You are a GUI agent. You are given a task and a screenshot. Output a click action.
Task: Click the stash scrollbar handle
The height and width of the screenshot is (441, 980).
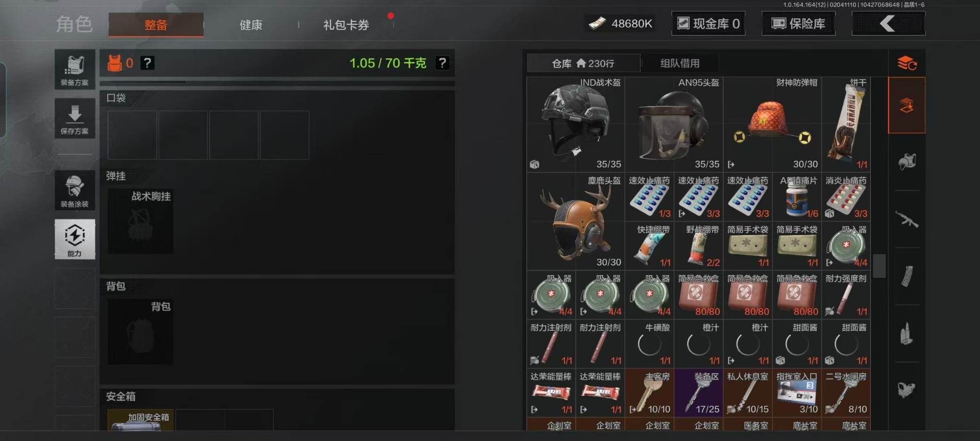point(879,265)
